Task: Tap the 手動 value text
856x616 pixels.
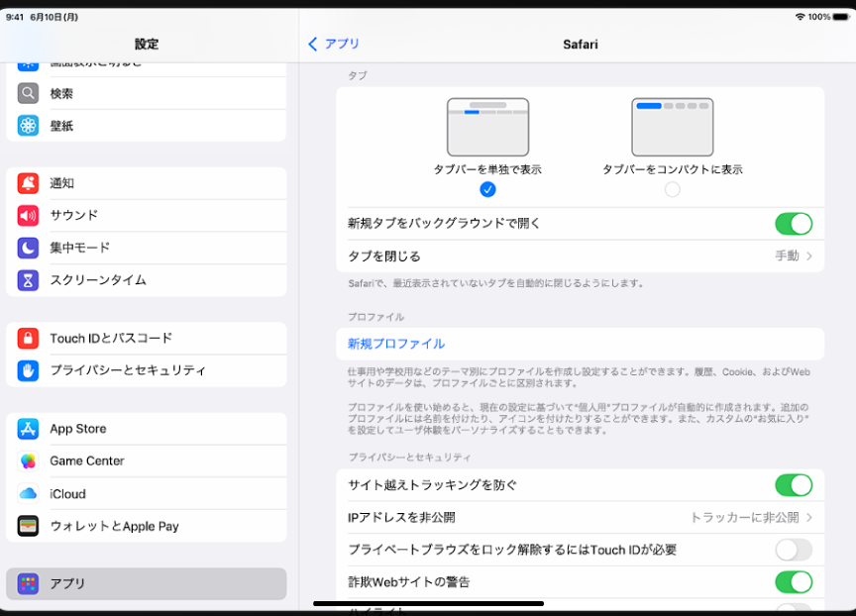Action: coord(787,256)
